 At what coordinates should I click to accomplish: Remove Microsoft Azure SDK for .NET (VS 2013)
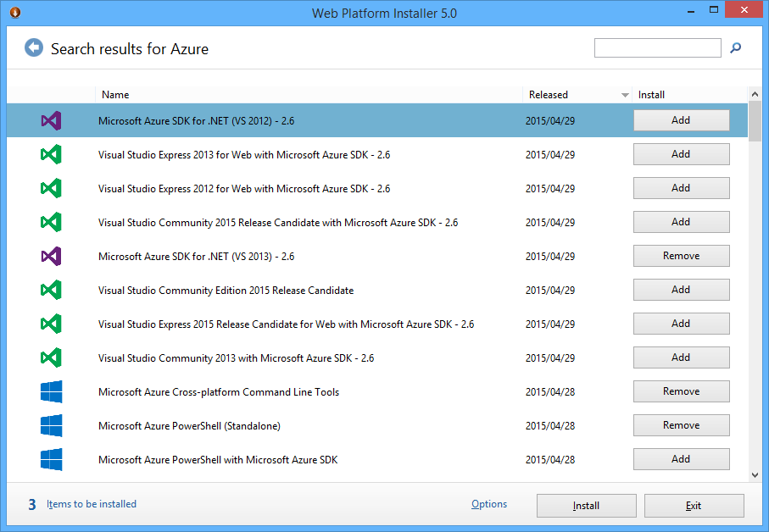(681, 256)
